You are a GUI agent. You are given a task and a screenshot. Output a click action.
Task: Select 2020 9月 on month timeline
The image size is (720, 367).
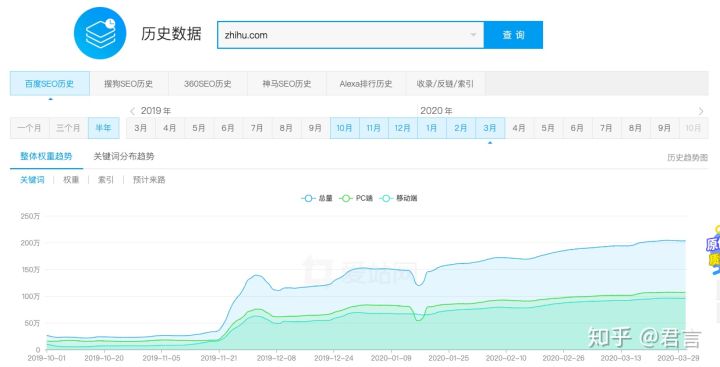[664, 128]
